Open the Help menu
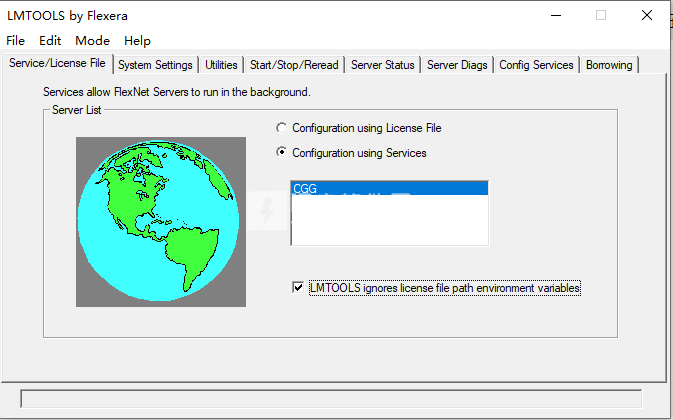This screenshot has width=673, height=420. (137, 41)
